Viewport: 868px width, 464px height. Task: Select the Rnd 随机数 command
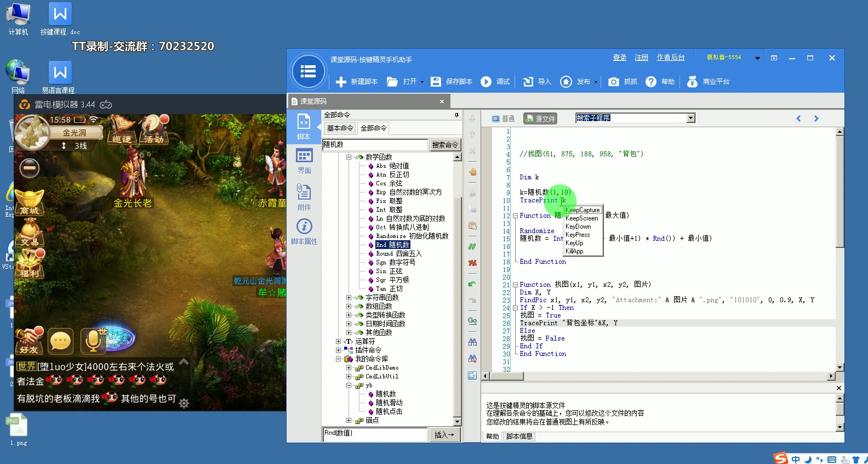[x=392, y=245]
